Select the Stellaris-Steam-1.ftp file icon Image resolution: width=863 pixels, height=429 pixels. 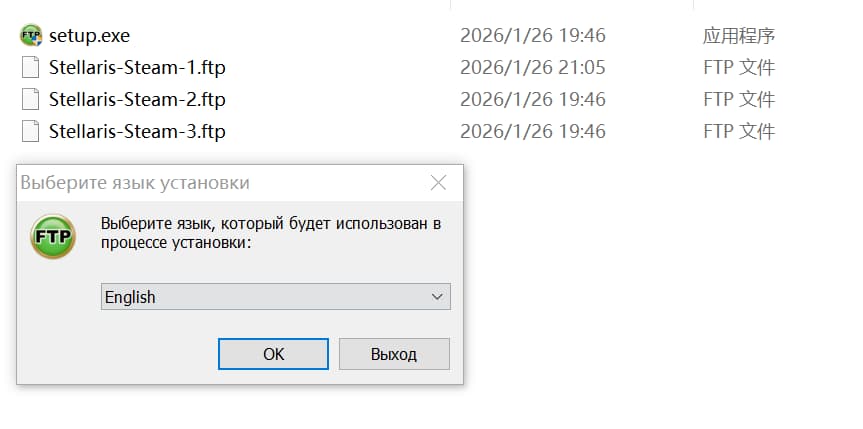tap(31, 68)
